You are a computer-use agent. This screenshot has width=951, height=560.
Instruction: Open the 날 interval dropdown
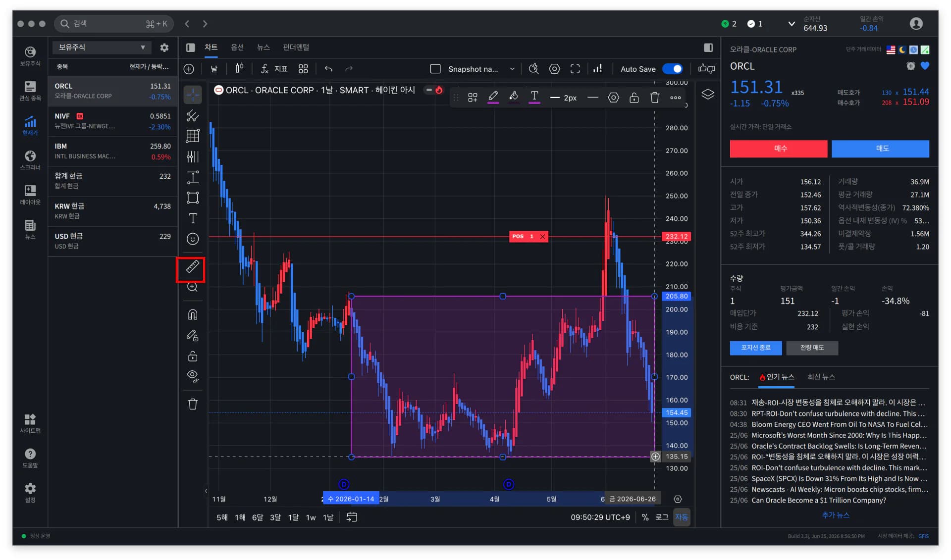coord(214,69)
